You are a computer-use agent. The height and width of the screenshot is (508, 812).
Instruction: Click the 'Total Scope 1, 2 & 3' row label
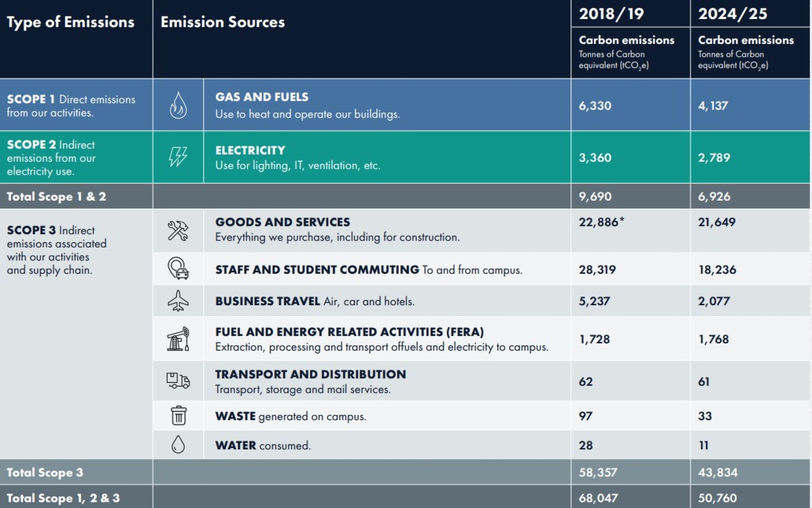[x=63, y=498]
